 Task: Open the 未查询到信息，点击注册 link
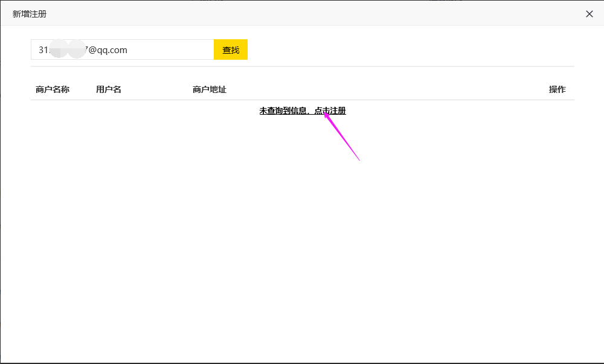[303, 111]
